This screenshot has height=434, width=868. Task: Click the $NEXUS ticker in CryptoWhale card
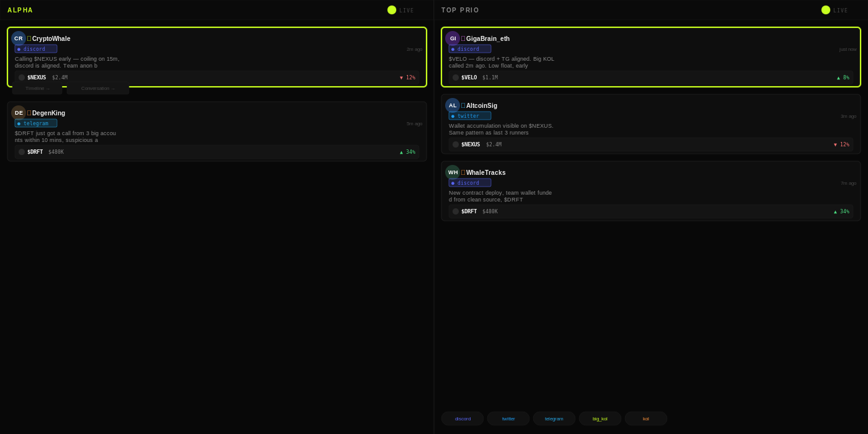click(37, 77)
